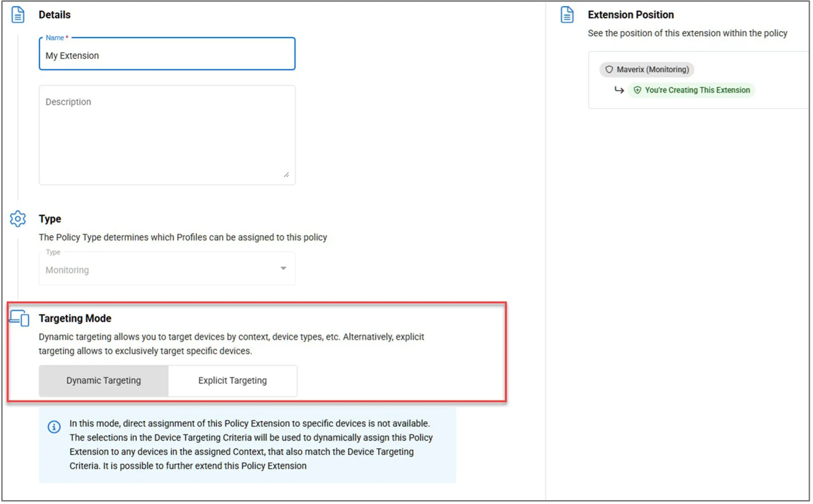
Task: Click the Targeting Mode devices icon
Action: pyautogui.click(x=19, y=318)
